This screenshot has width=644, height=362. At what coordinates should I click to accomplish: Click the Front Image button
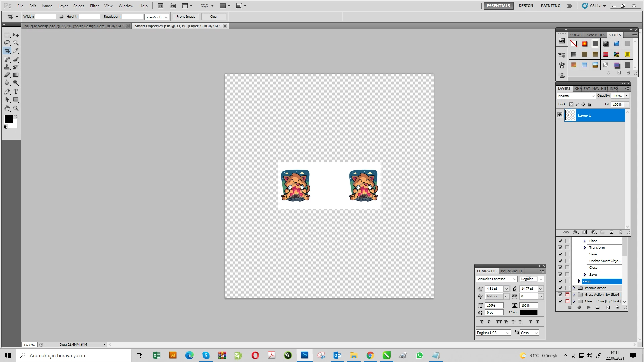(x=186, y=17)
